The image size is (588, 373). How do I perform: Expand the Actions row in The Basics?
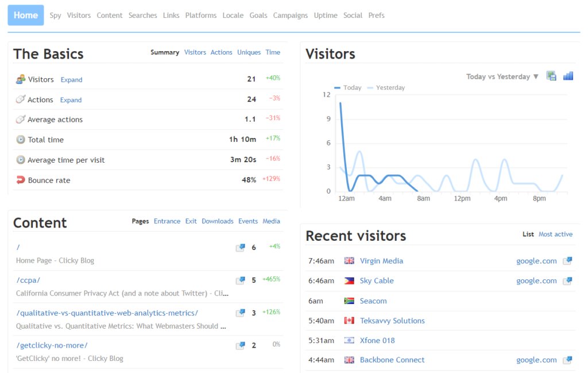click(x=71, y=100)
